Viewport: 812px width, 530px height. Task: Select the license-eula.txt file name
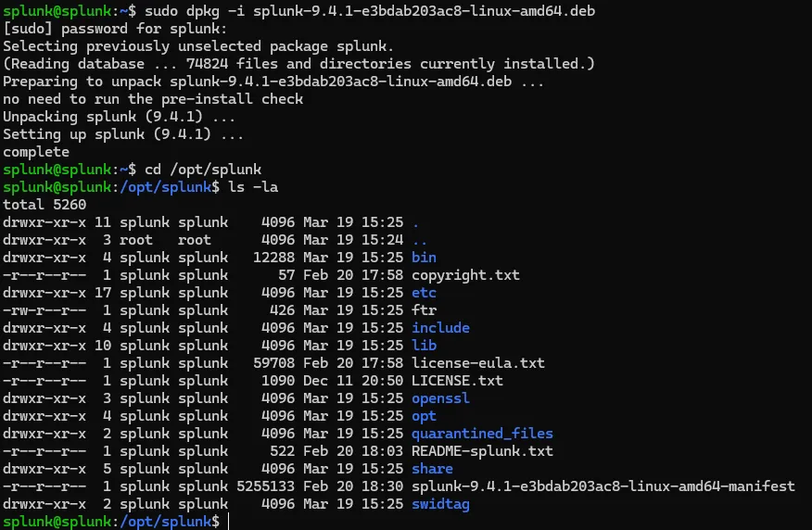click(478, 363)
